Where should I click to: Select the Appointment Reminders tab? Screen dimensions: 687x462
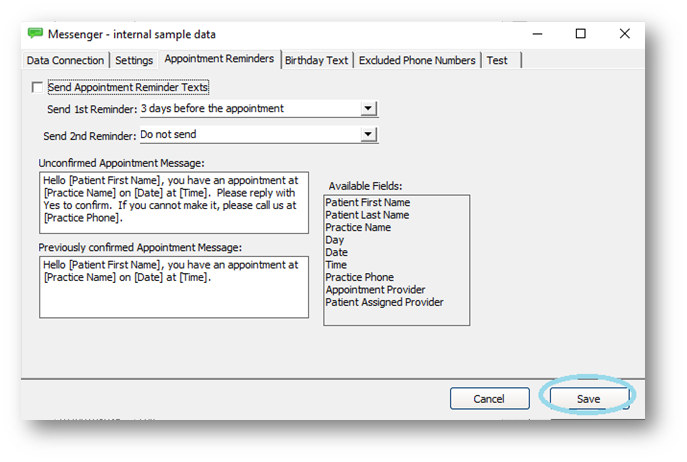(219, 59)
